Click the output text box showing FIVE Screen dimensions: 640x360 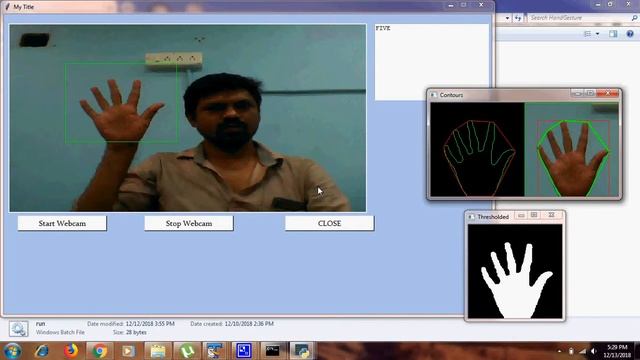432,62
